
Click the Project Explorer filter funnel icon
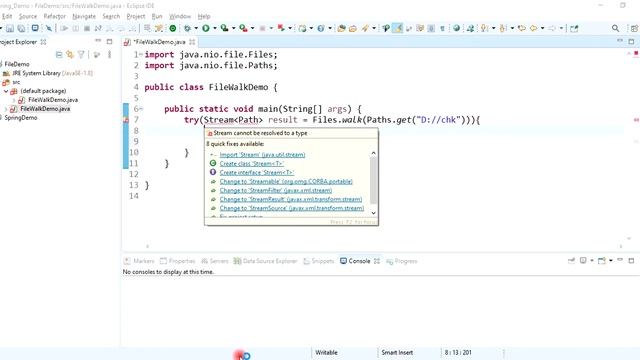tap(81, 54)
